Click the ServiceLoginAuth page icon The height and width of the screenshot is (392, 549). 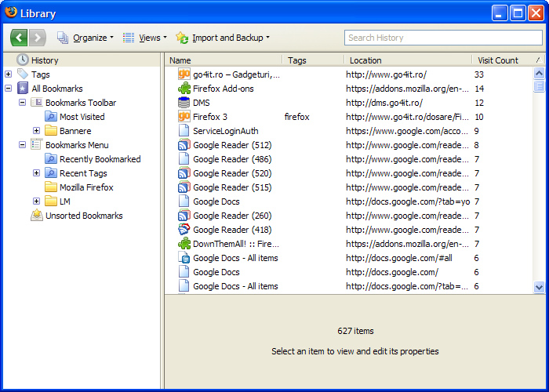[184, 131]
